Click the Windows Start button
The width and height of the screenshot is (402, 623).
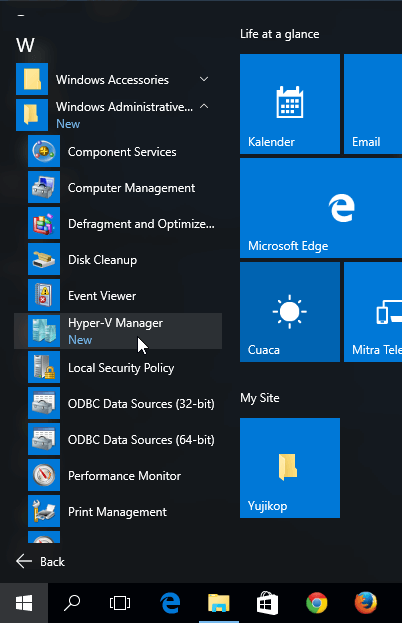tap(24, 603)
